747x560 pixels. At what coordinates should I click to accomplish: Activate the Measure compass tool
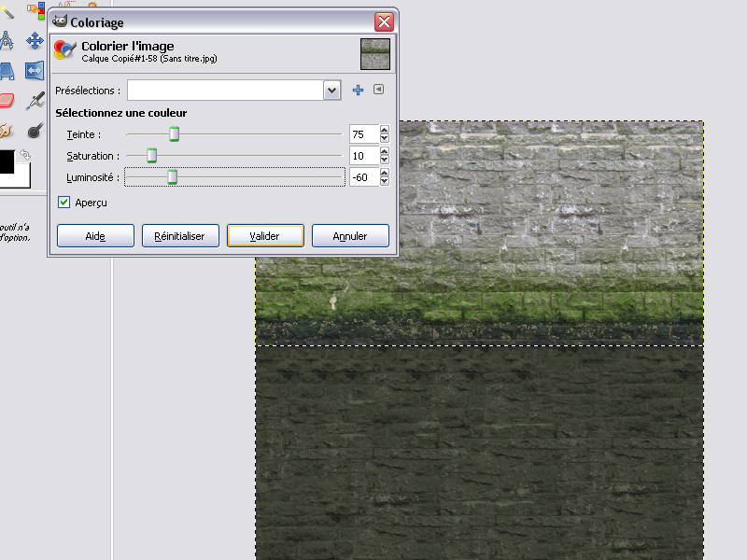point(7,40)
